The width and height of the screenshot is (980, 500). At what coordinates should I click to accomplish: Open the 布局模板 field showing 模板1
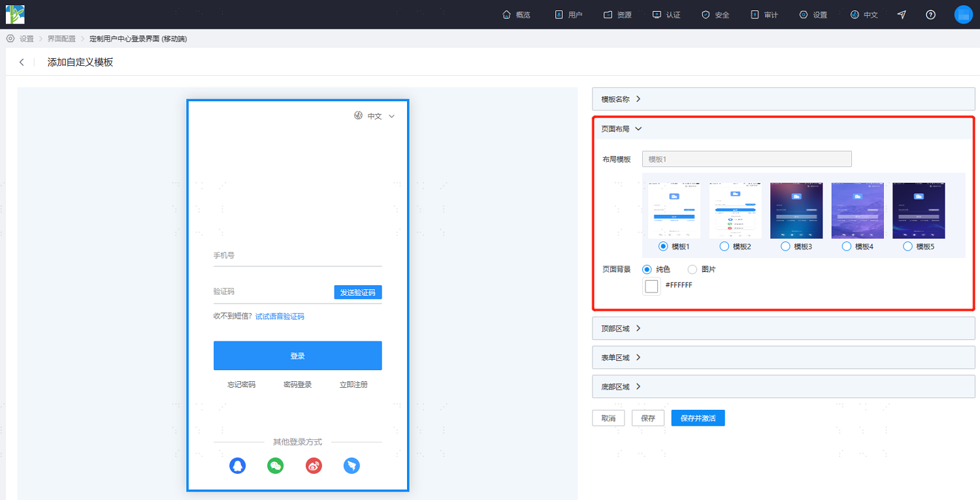coord(747,159)
